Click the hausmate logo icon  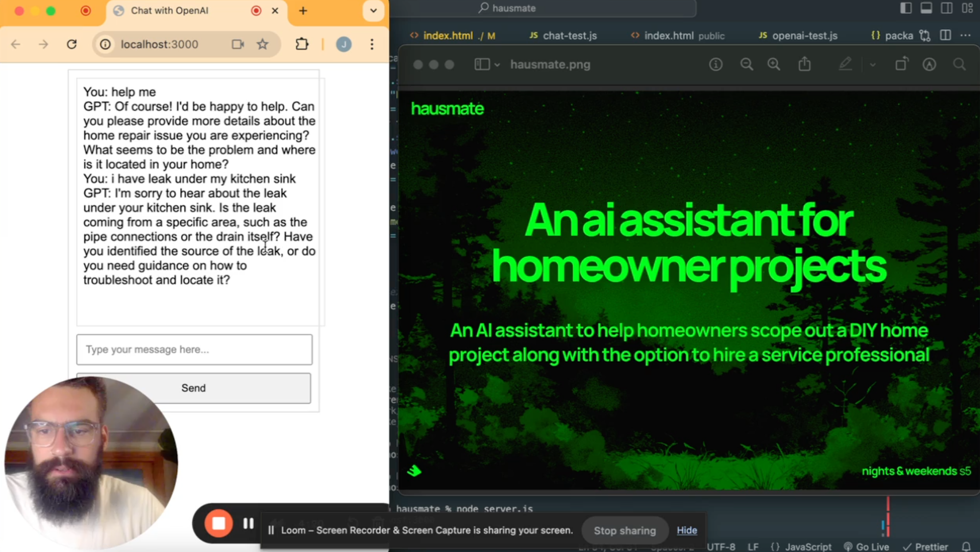click(x=446, y=108)
